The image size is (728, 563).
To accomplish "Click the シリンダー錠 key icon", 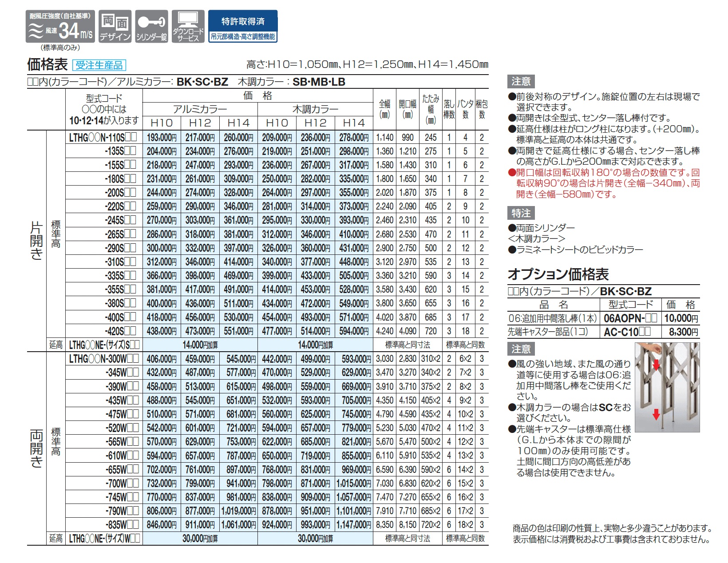I will tap(152, 25).
